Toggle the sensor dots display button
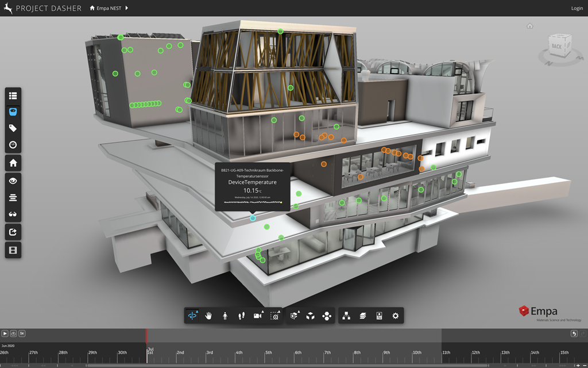Screen dimensions: 588x368 point(13,112)
